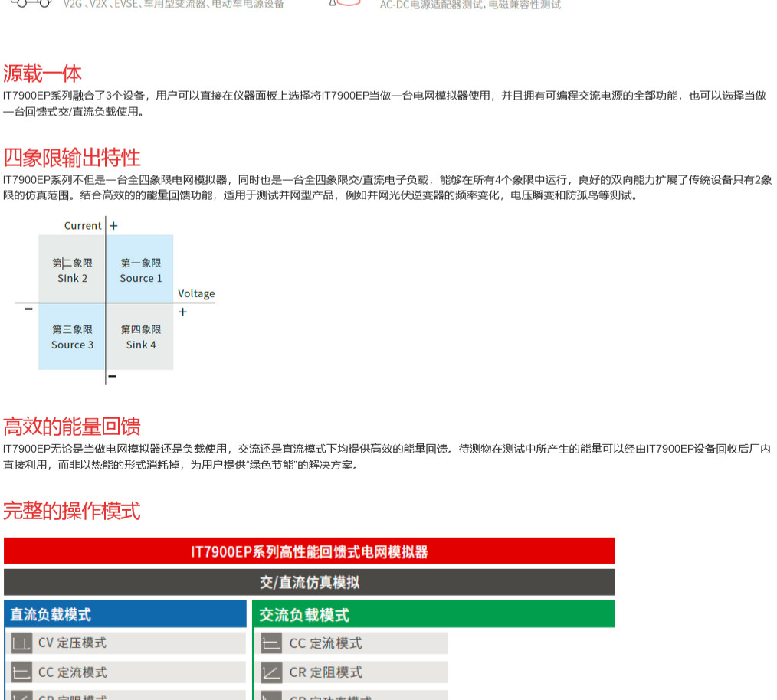Screen dimensions: 777x700
Task: Click the gray 交/直流仿真模拟 bar
Action: pos(309,582)
